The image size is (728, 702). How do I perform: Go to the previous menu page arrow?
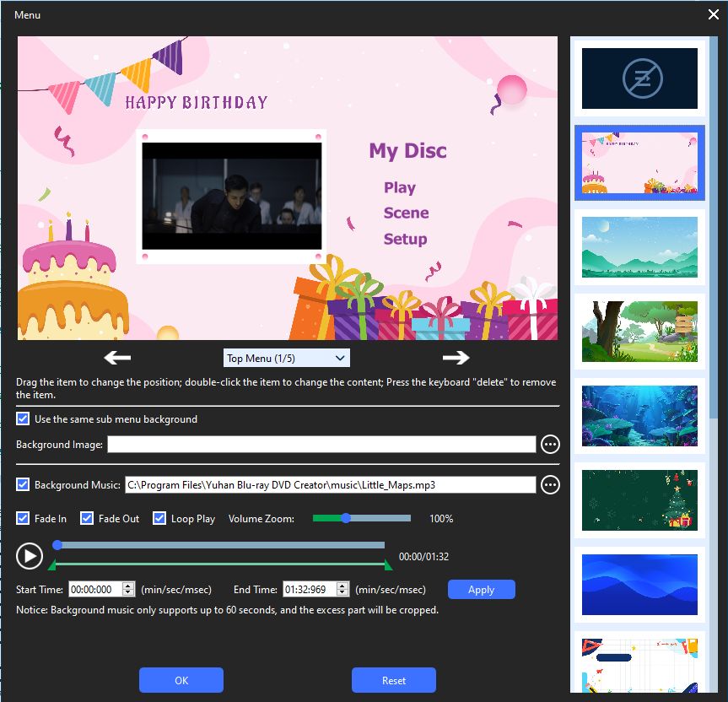point(116,358)
